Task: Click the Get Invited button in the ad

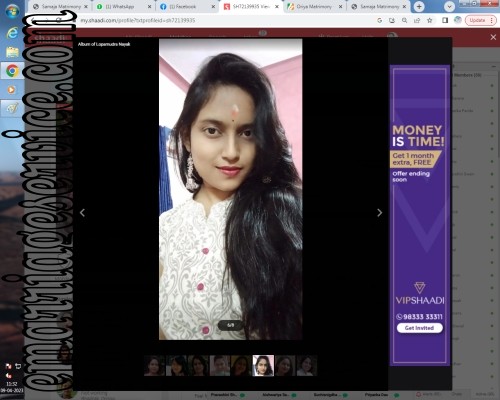Action: click(420, 328)
